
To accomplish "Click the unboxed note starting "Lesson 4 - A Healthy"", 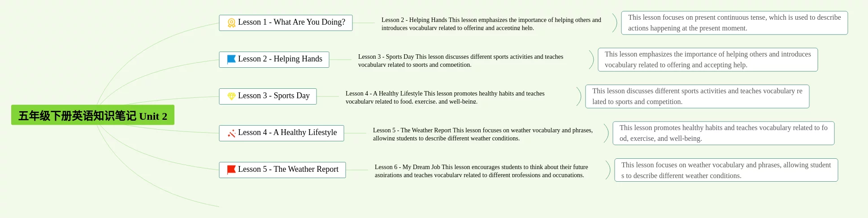I will tap(445, 97).
